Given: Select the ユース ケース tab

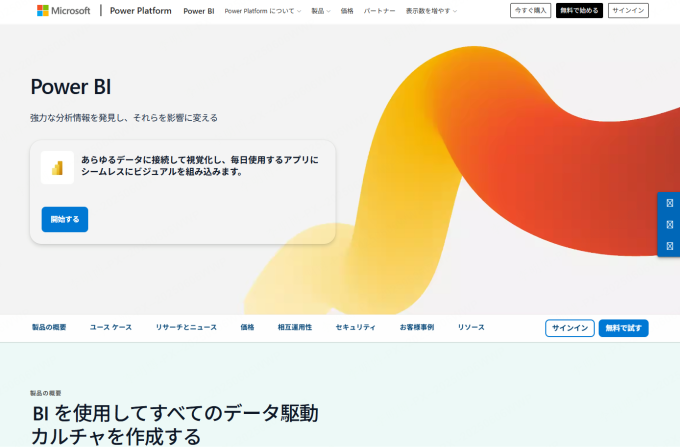Looking at the screenshot, I should (111, 327).
